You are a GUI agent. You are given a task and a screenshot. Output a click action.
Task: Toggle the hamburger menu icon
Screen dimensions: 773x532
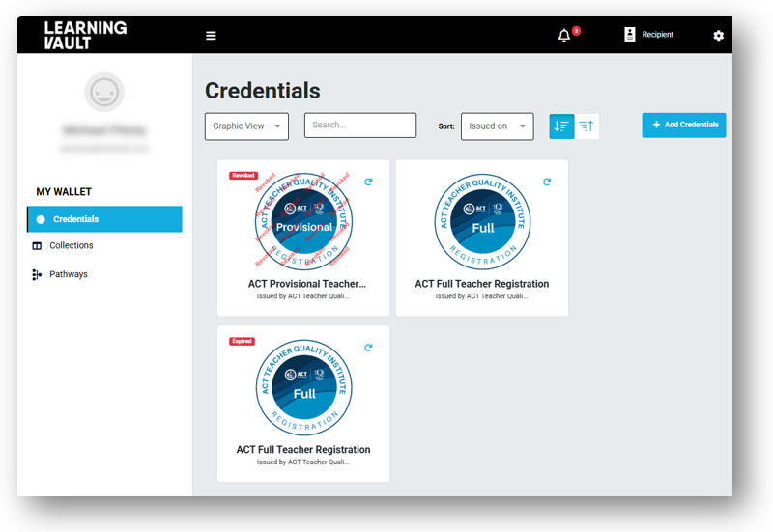211,36
